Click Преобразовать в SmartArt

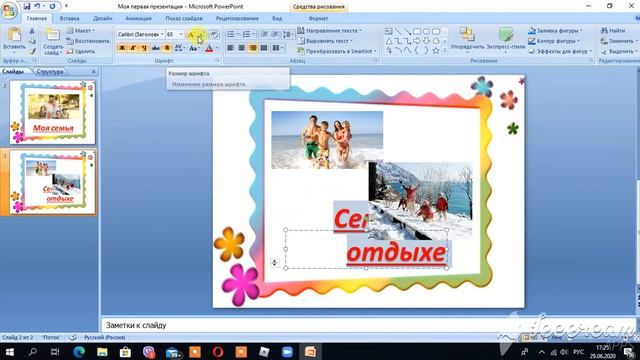337,51
